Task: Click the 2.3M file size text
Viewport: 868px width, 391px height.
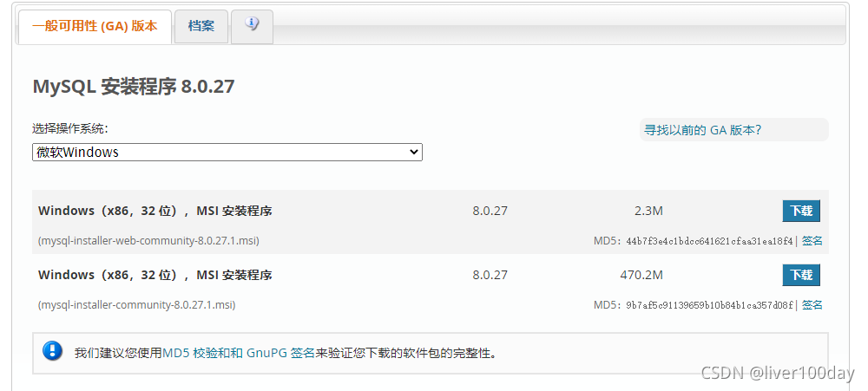Action: (x=648, y=211)
